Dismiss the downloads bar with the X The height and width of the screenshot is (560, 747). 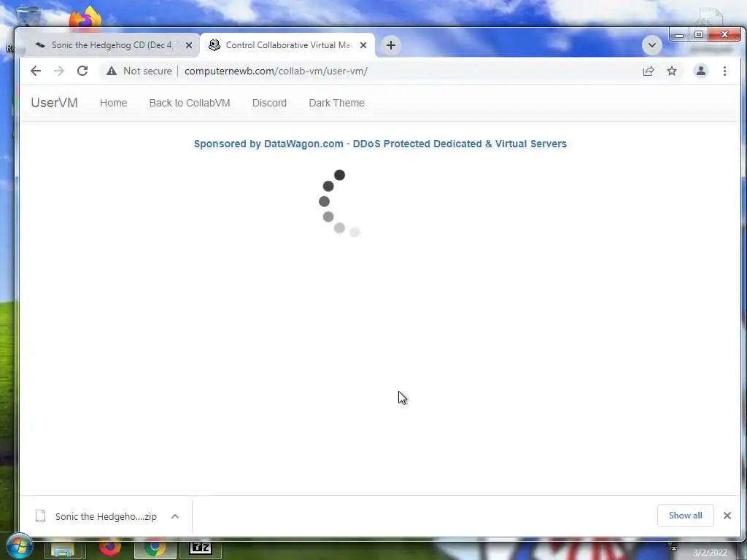click(x=727, y=516)
